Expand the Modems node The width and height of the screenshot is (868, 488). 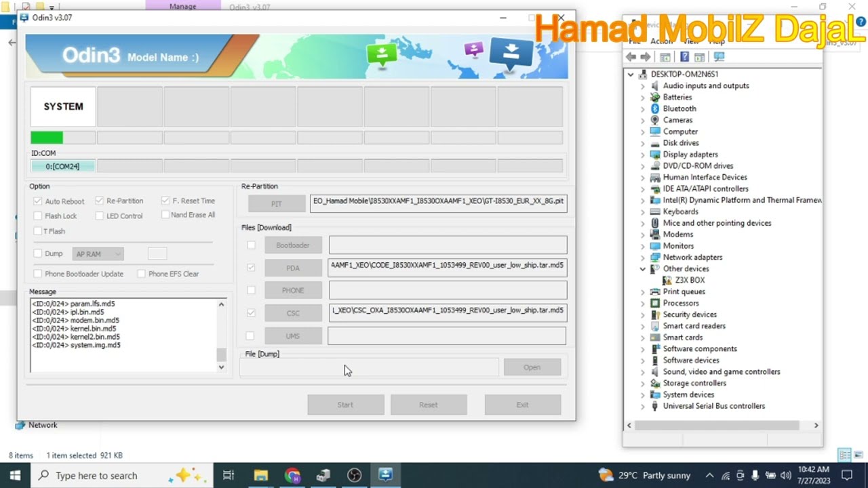pos(643,235)
